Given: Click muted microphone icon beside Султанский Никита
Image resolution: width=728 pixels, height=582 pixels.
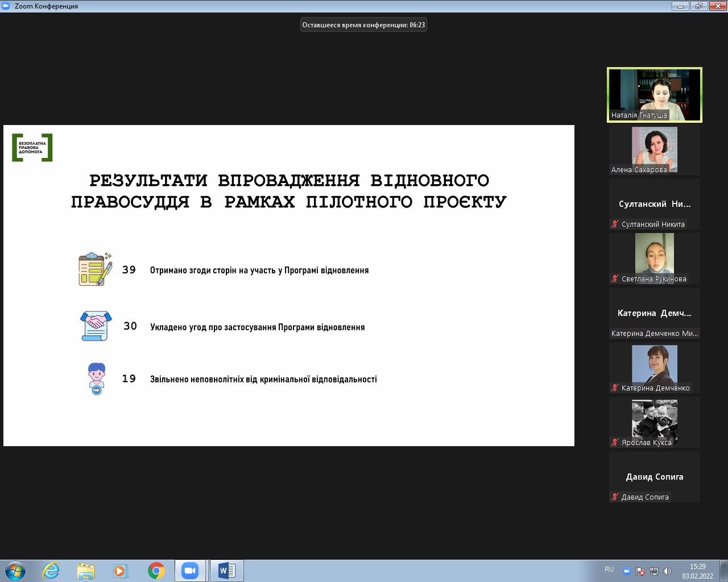Looking at the screenshot, I should tap(615, 224).
